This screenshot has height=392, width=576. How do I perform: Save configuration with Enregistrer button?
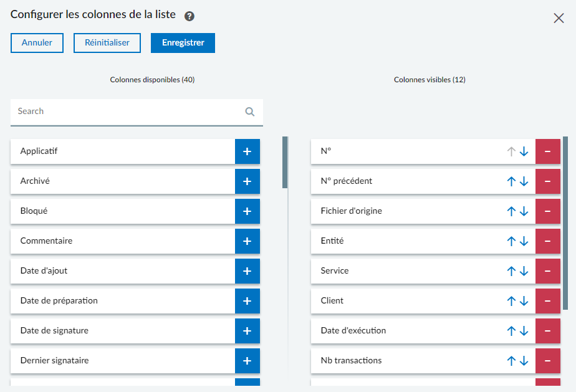pyautogui.click(x=183, y=43)
